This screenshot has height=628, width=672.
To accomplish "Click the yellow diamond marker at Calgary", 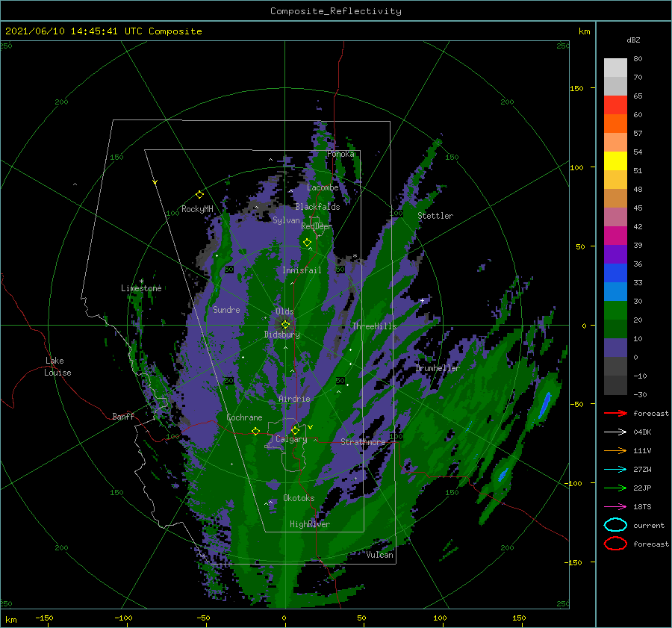I will [x=295, y=430].
